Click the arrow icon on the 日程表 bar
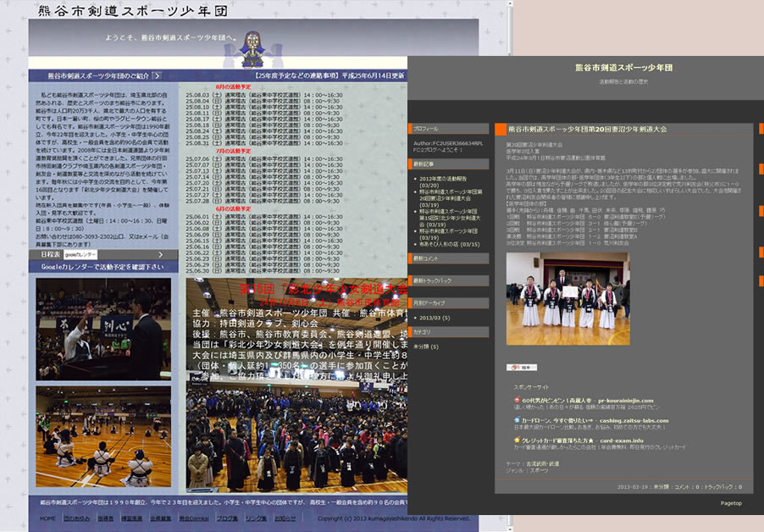This screenshot has height=532, width=764. (160, 255)
